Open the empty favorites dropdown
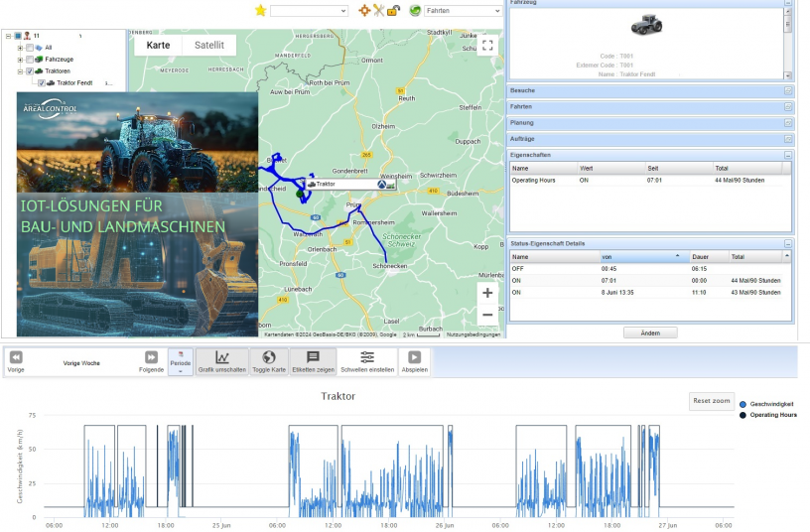Screen dimensions: 810x532 [309, 10]
